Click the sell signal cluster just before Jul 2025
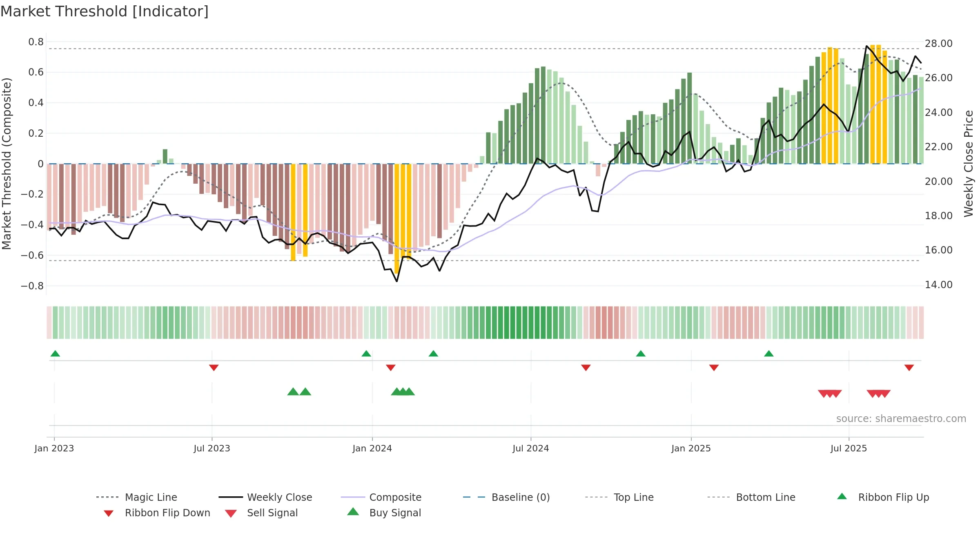This screenshot has width=980, height=551. point(830,394)
